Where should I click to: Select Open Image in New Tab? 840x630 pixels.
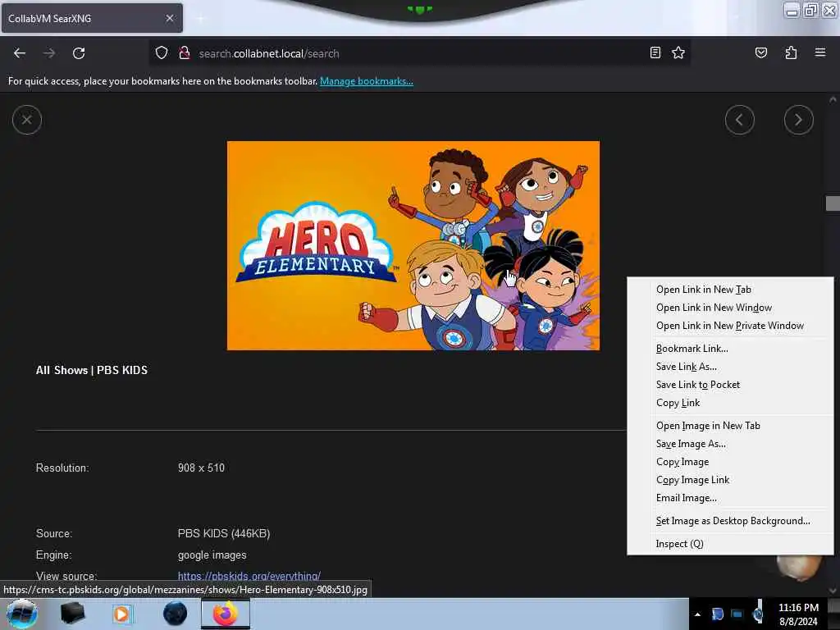click(x=730, y=426)
